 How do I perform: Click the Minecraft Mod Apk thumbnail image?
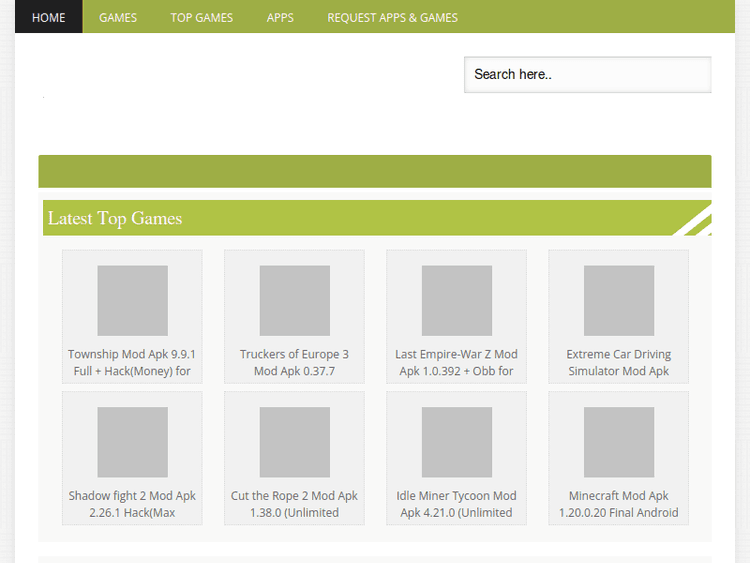(618, 442)
